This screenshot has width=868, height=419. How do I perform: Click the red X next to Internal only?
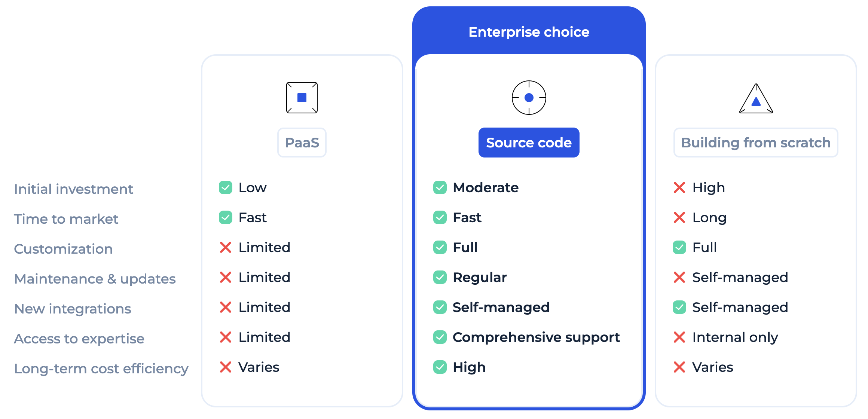click(679, 337)
